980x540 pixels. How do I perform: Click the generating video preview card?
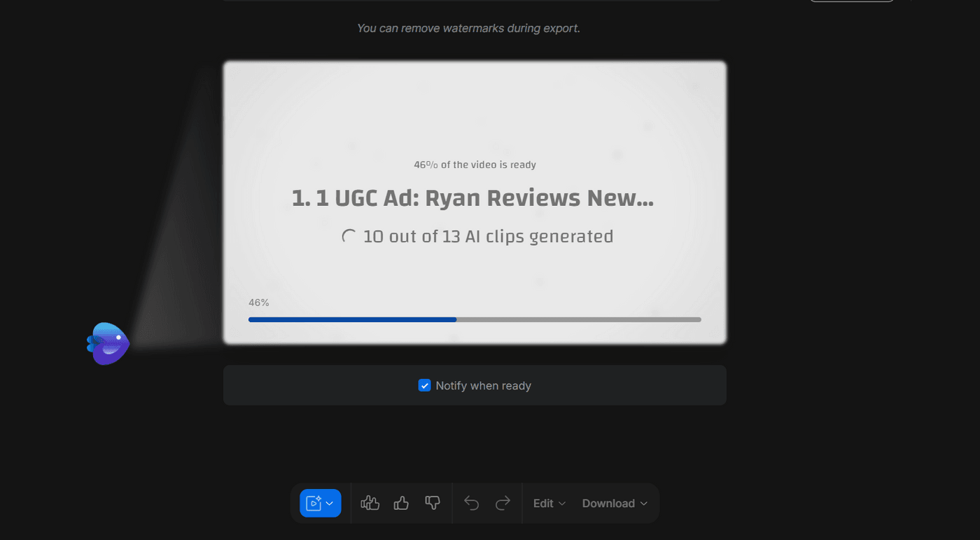coord(475,112)
